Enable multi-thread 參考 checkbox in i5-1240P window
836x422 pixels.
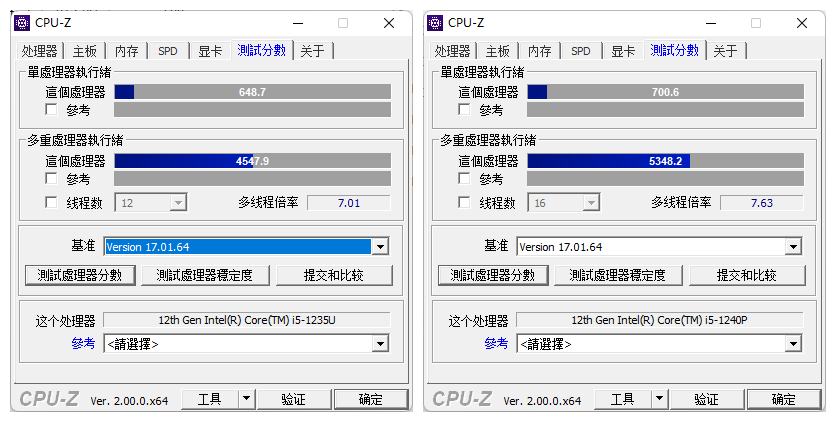coord(464,178)
